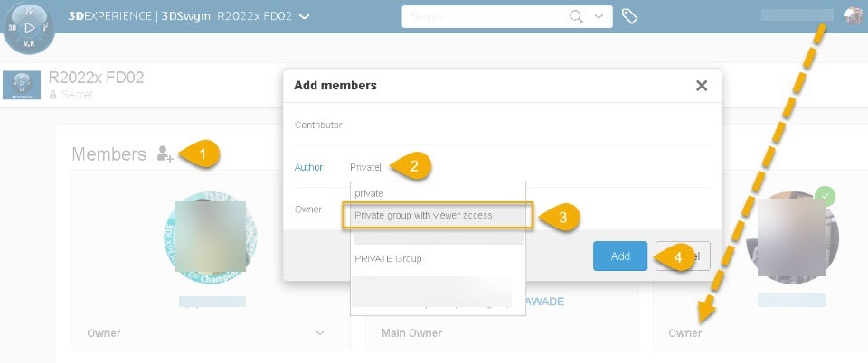This screenshot has height=363, width=868.
Task: Choose 'PRIVATE Group' from suggestions
Action: coord(388,258)
